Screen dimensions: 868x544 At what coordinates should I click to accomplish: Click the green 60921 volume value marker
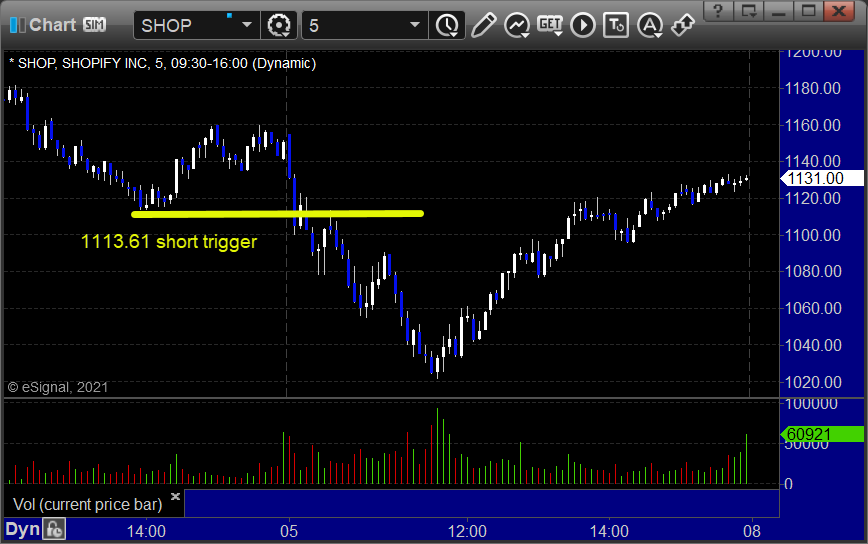click(x=822, y=434)
